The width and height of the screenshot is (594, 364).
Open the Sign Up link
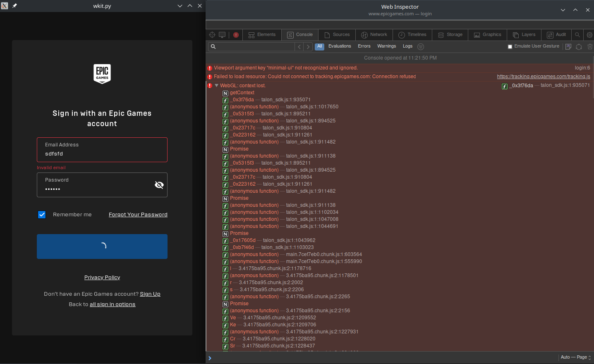tap(150, 294)
